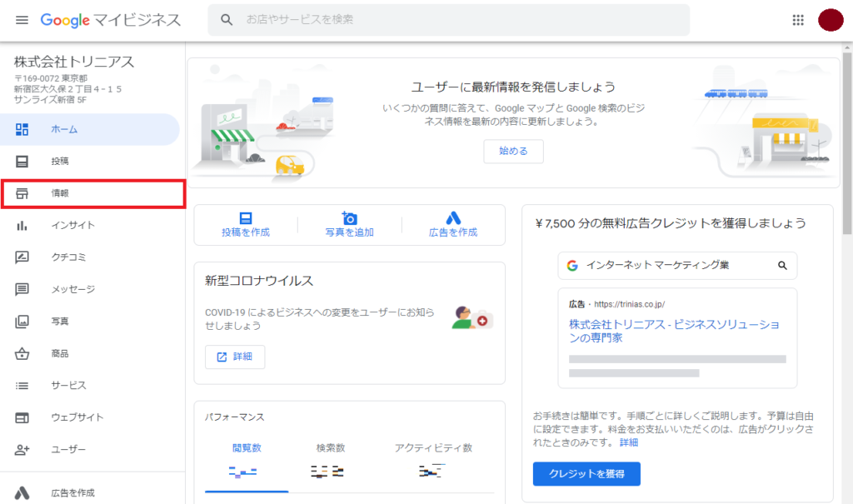Select the ウェブサイト icon
Viewport: 853px width, 504px height.
(x=22, y=417)
